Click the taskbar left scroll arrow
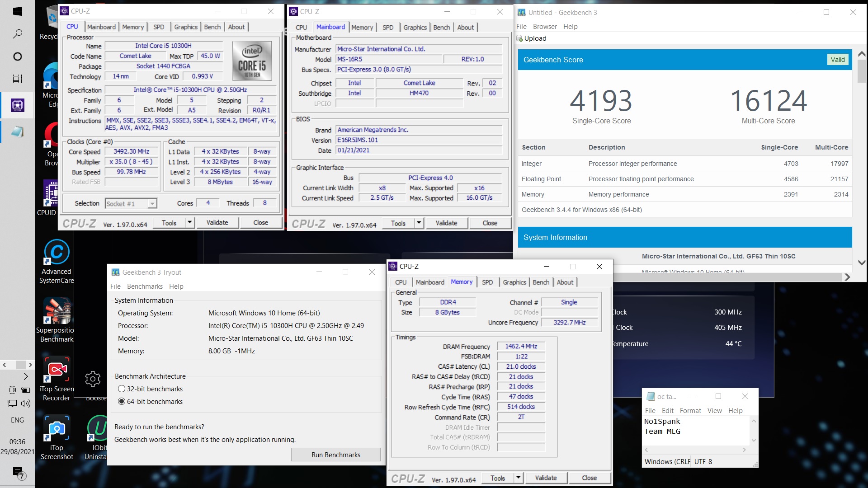Viewport: 868px width, 488px height. pos(5,365)
